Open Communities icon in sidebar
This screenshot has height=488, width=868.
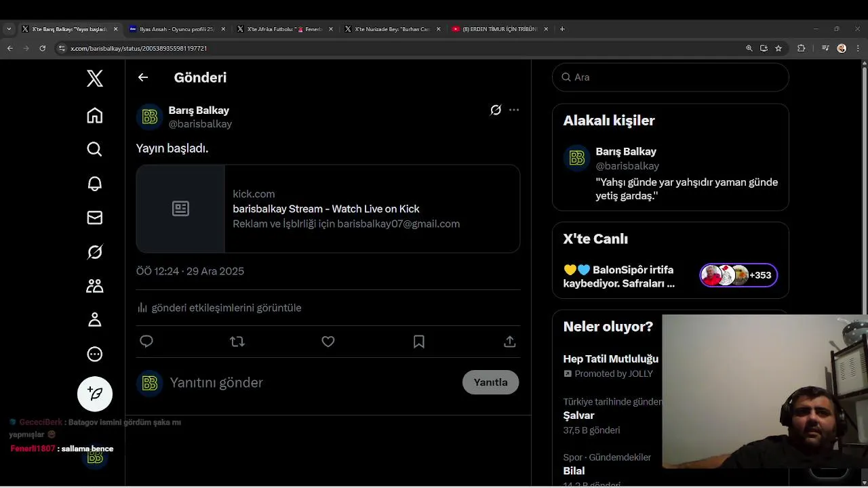[95, 286]
